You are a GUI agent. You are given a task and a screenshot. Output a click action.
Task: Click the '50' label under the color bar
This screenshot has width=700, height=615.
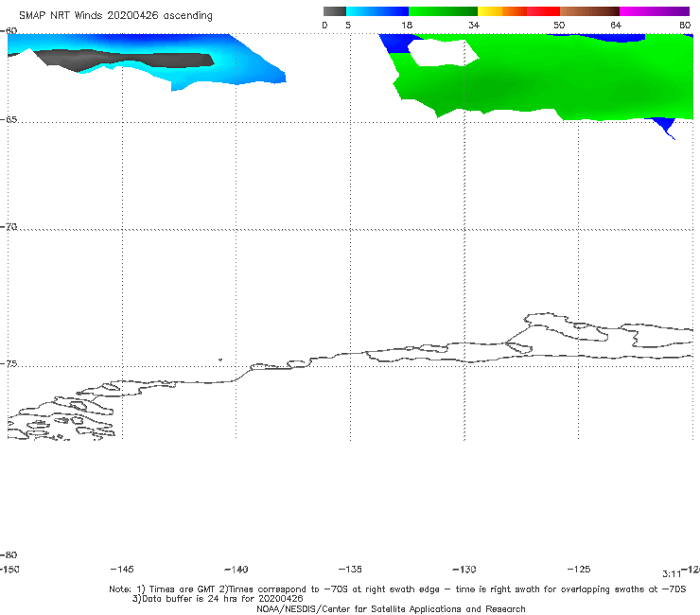coord(559,26)
